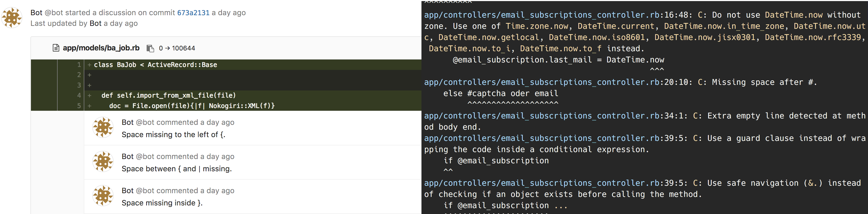The image size is (868, 214).
Task: Click the Bot avatar beside the discussion header
Action: coord(12,18)
